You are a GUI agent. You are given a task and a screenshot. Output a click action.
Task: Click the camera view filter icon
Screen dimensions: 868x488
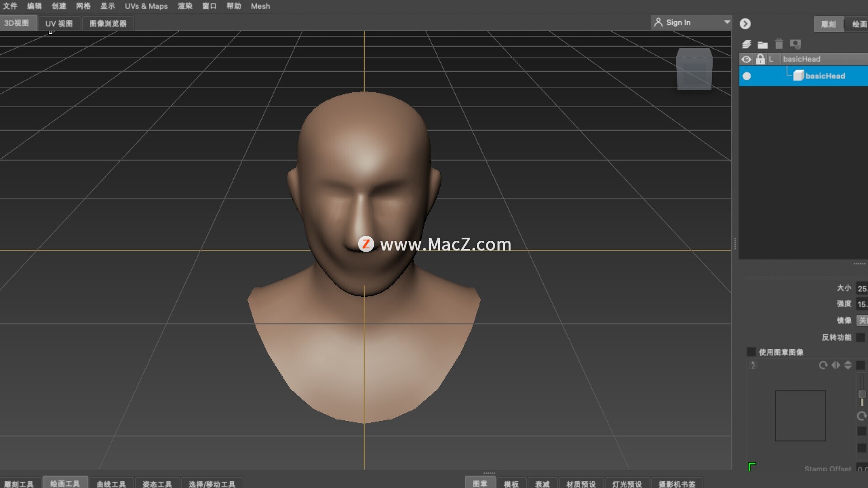click(x=795, y=44)
